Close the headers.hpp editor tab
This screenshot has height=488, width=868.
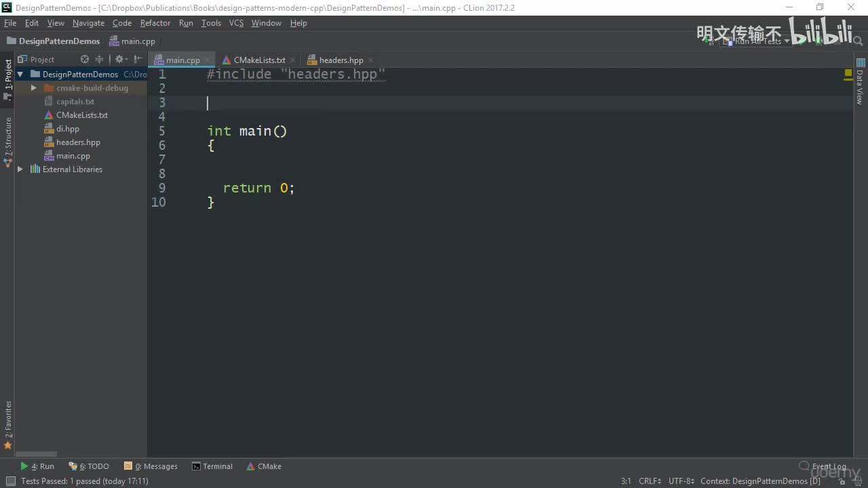coord(372,60)
